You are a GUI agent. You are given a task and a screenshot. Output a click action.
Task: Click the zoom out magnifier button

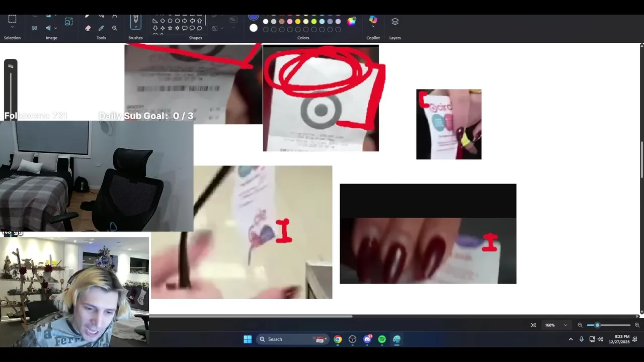click(x=580, y=325)
